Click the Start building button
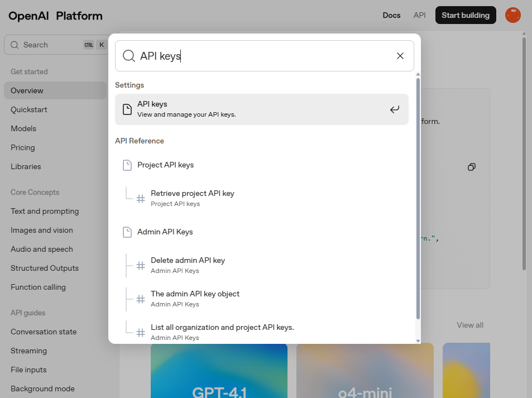The height and width of the screenshot is (398, 532). tap(466, 15)
